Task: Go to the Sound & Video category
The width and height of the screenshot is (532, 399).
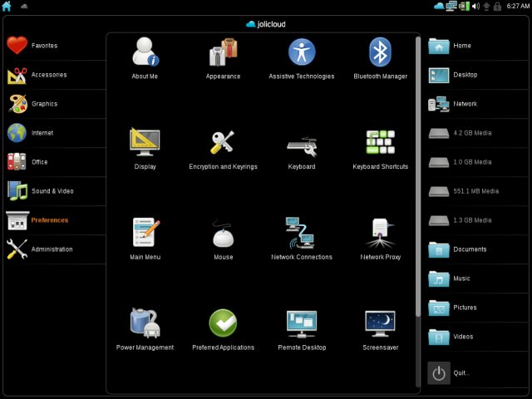Action: [52, 191]
